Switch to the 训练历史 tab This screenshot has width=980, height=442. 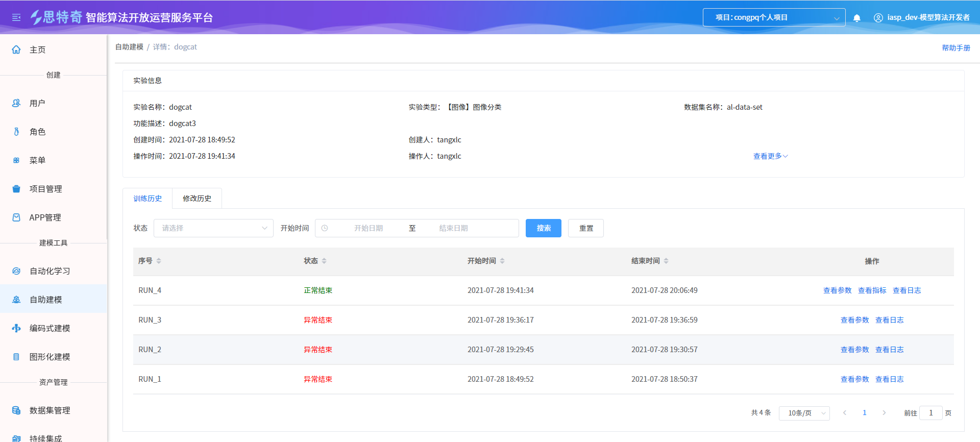tap(148, 199)
